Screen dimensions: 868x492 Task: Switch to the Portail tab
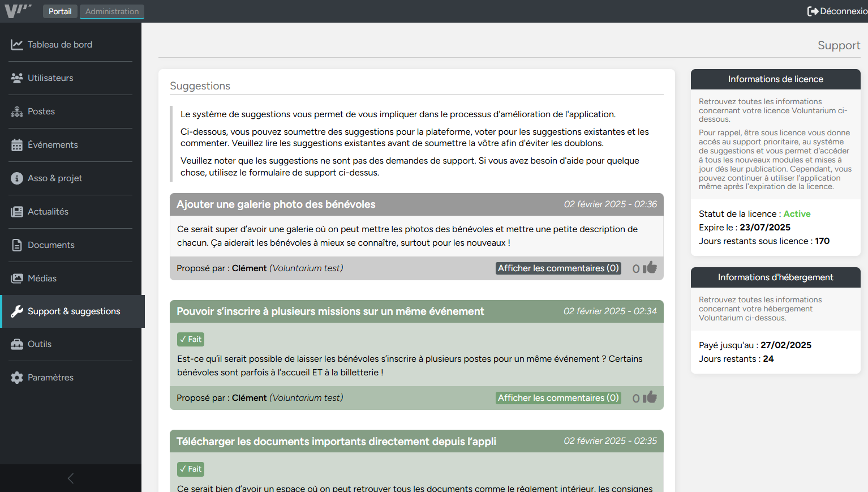coord(60,11)
